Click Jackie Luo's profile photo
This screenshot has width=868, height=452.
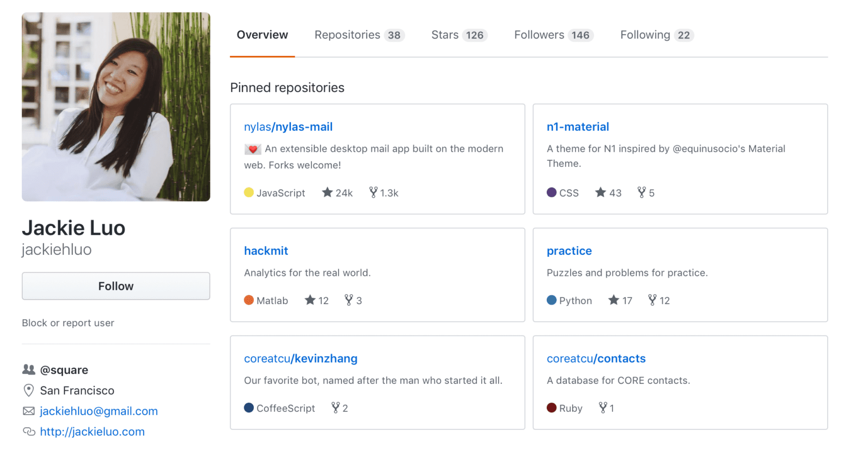coord(116,107)
